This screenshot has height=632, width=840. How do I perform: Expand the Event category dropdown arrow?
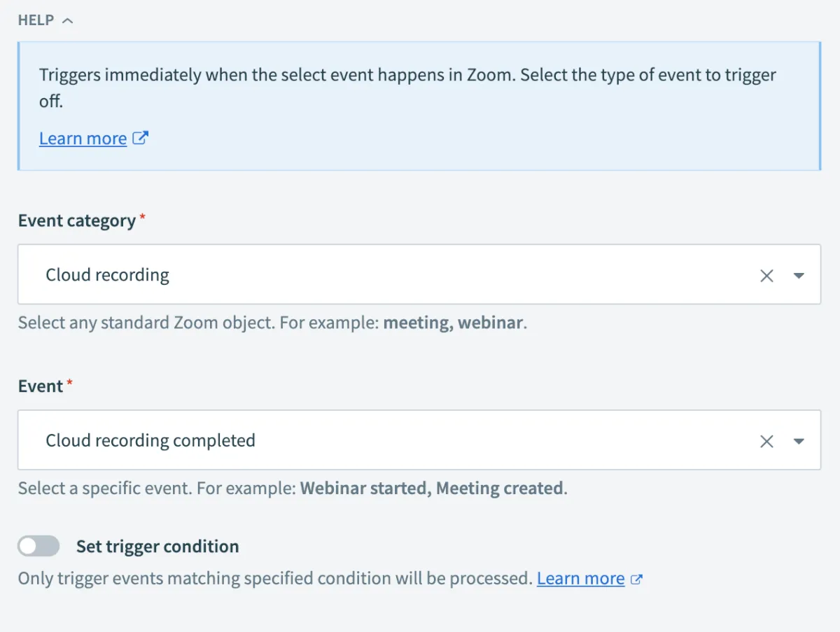[x=799, y=276]
